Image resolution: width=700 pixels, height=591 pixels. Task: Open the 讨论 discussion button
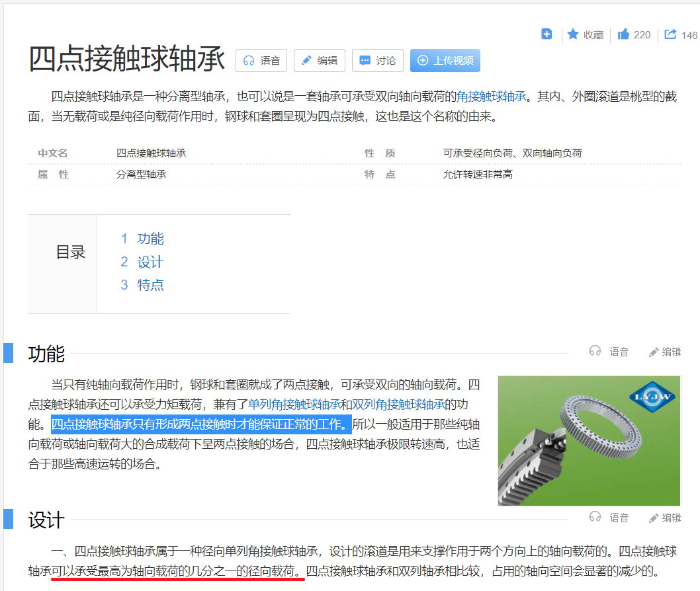[x=378, y=60]
